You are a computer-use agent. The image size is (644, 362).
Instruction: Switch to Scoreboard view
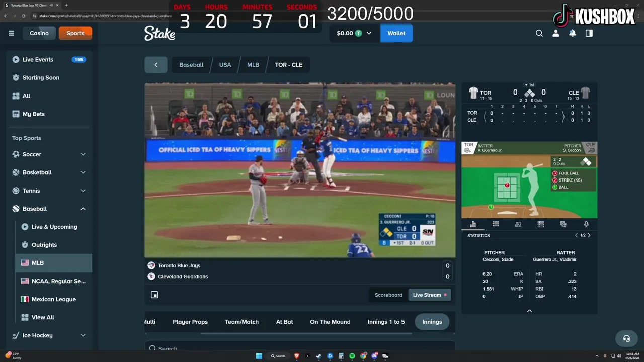coord(388,295)
